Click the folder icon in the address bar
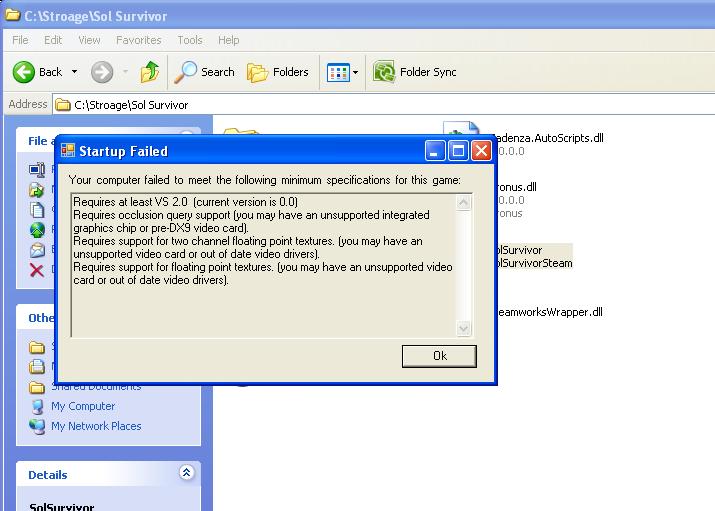The height and width of the screenshot is (511, 715). pos(63,105)
